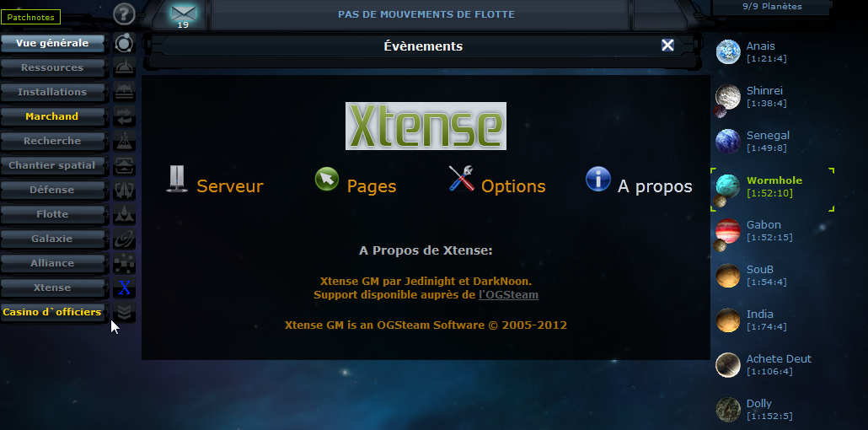Open Vue générale menu item
The image size is (868, 430).
click(x=52, y=43)
